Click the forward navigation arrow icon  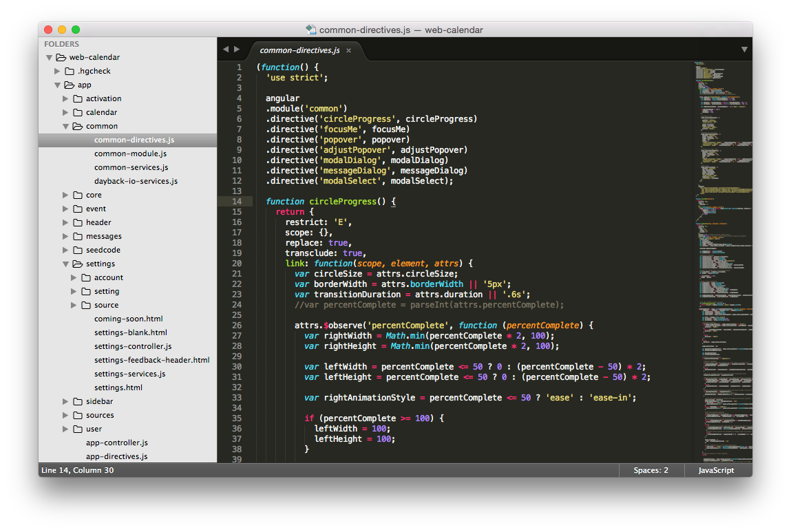point(237,50)
